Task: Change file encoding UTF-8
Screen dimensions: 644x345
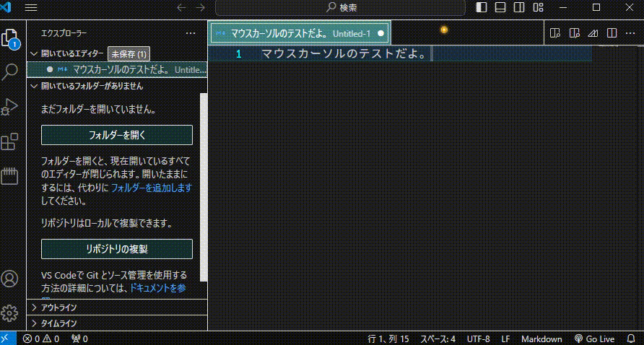Action: click(x=479, y=339)
